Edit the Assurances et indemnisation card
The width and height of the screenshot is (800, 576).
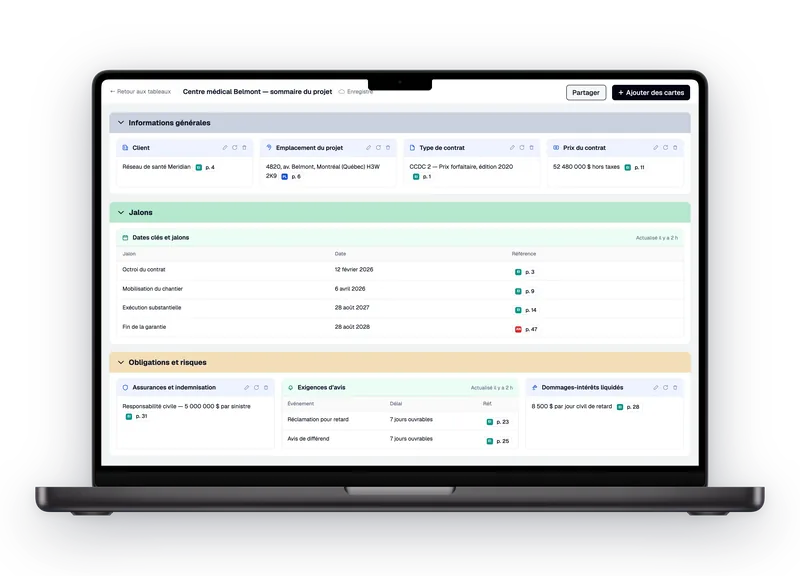[x=246, y=387]
